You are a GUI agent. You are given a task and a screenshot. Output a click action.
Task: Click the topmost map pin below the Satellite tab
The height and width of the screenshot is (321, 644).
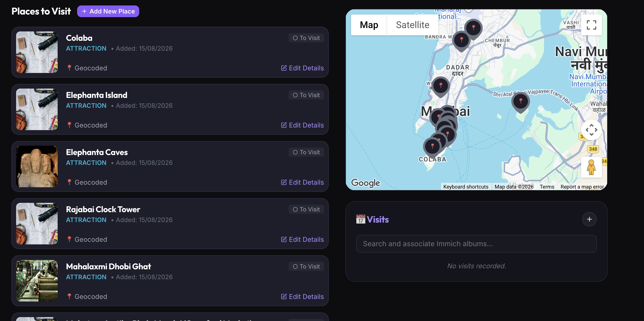pos(473,28)
